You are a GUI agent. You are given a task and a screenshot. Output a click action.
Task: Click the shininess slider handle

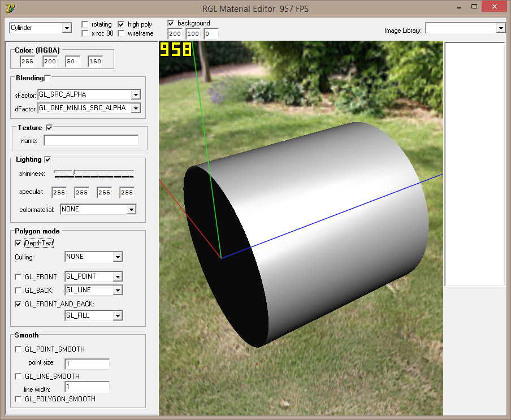pyautogui.click(x=73, y=172)
